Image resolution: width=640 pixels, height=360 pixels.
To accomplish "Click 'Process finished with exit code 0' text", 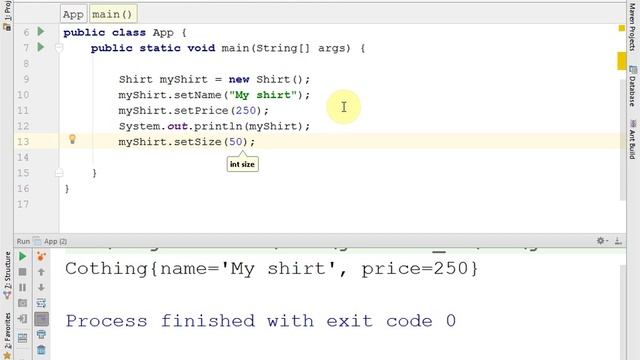I will [260, 321].
